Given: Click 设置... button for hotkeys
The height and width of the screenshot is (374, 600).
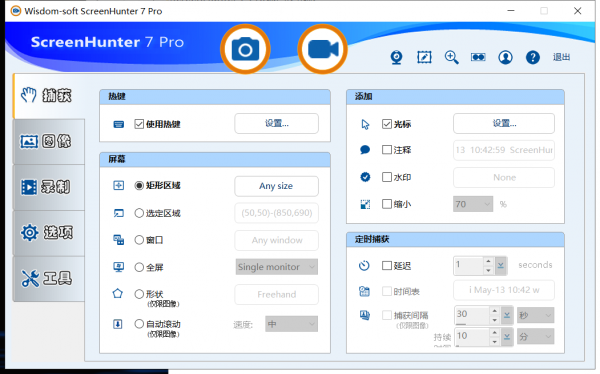Looking at the screenshot, I should tap(276, 123).
